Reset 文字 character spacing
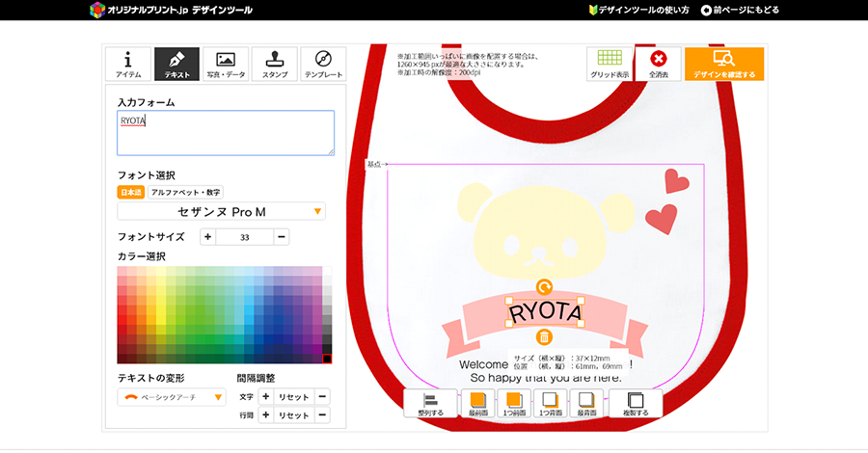Viewport: 868px width, 453px height. tap(294, 396)
